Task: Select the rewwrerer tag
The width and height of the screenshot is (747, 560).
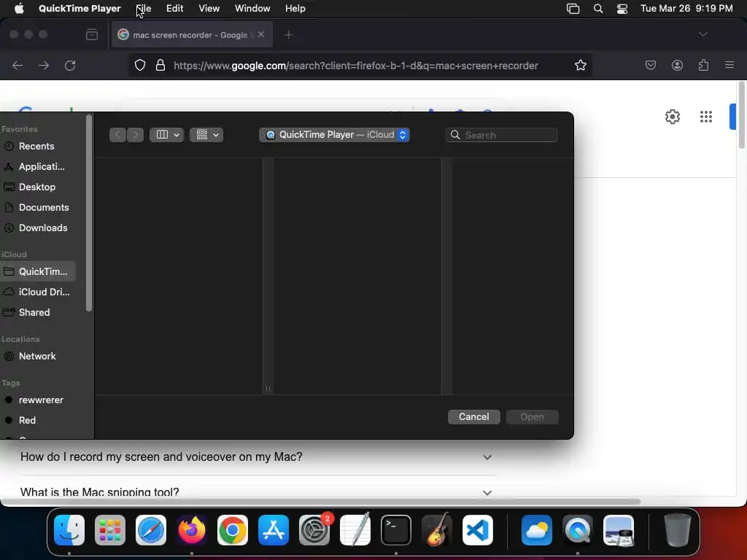Action: click(36, 400)
